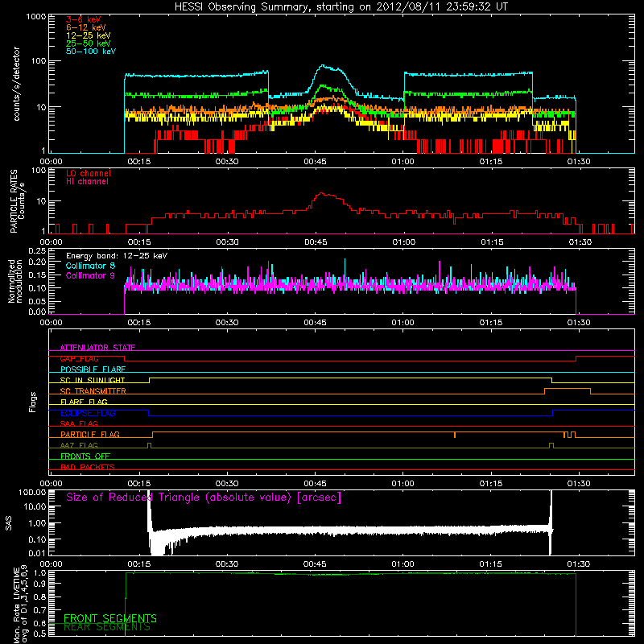644x644 pixels.
Task: Click the peak of the LO channel particle curve
Action: point(322,193)
